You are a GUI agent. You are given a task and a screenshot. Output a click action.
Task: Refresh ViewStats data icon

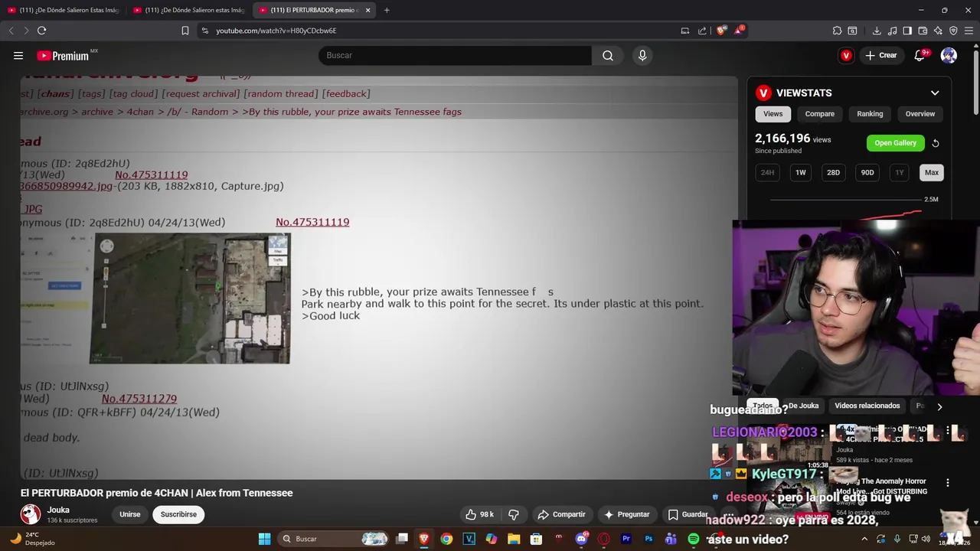click(936, 143)
